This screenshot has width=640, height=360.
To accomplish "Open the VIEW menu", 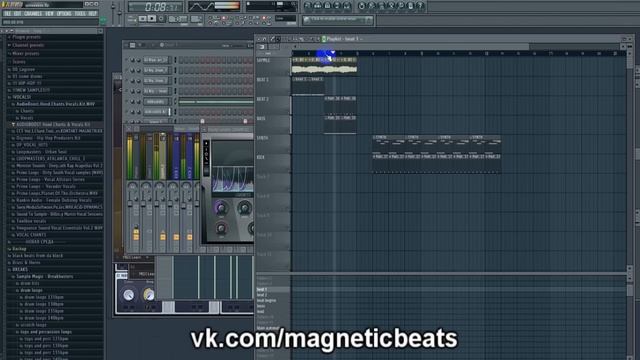I will pyautogui.click(x=49, y=14).
